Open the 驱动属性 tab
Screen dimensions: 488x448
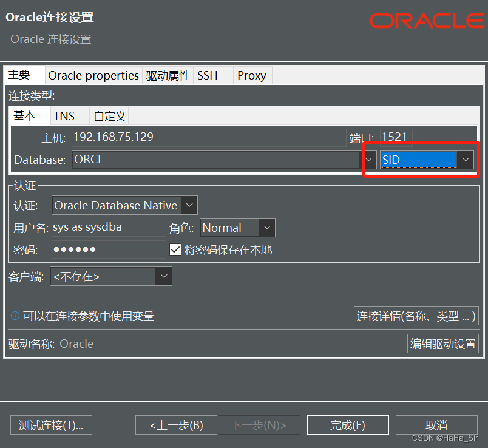click(168, 75)
